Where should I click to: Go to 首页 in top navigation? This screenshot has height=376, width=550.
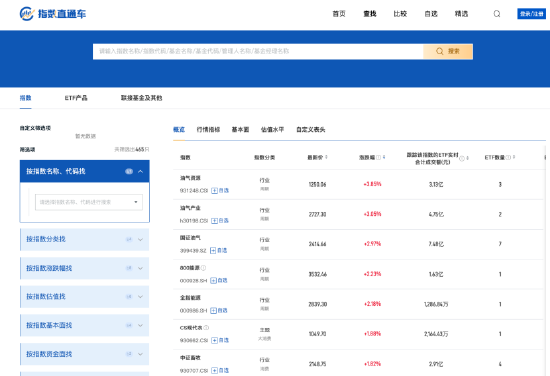[339, 14]
